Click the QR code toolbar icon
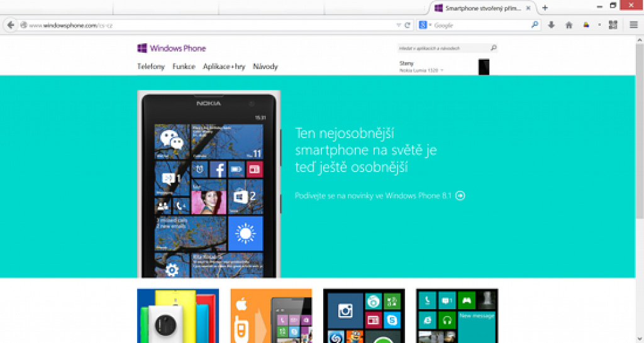 [613, 25]
